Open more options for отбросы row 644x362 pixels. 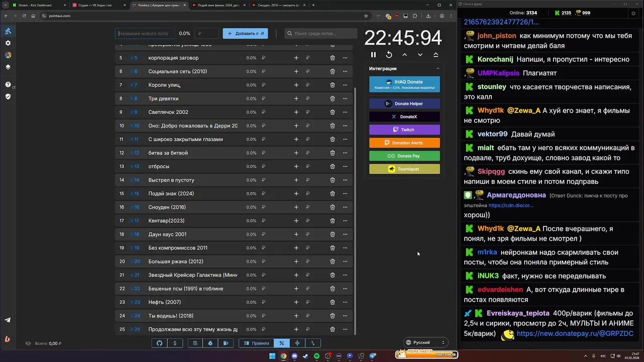coord(345,166)
